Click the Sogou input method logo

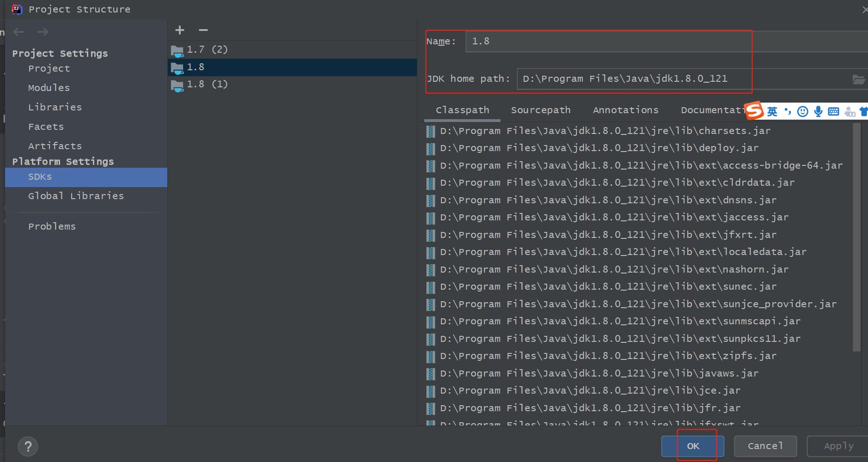click(x=754, y=110)
